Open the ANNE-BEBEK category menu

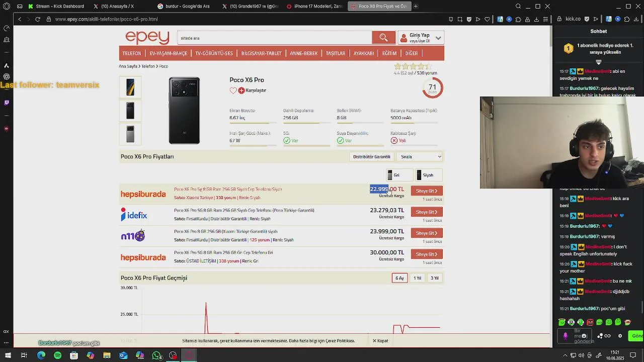click(303, 53)
